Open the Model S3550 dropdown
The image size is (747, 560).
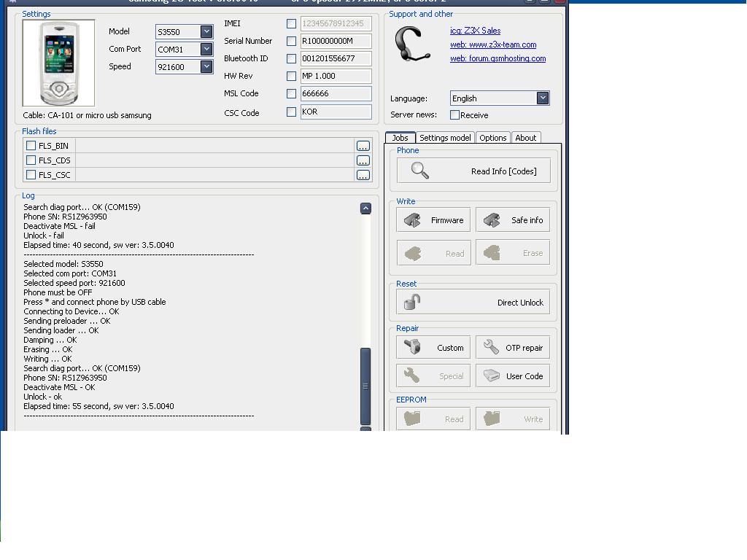[x=206, y=32]
